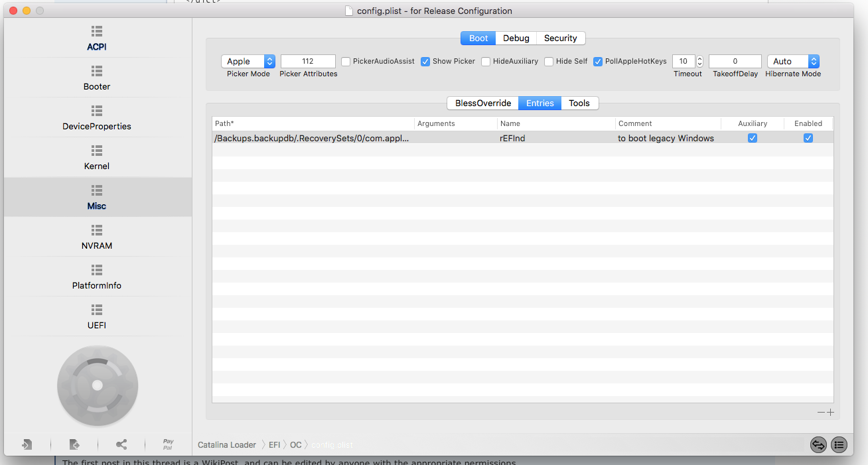Screen dimensions: 868x465
Task: Enable the PickerAudioAssist checkbox
Action: pos(346,62)
